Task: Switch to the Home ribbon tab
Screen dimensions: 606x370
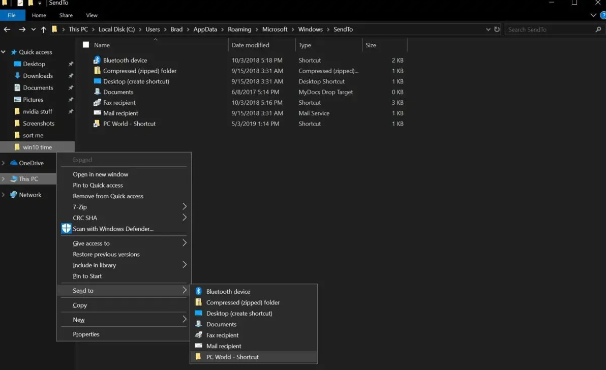Action: (x=39, y=15)
